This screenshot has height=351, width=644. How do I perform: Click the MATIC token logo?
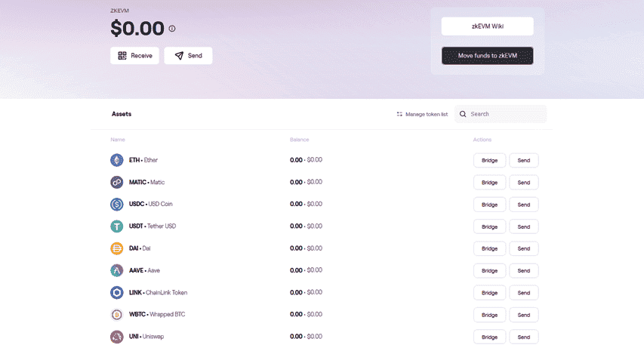coord(116,182)
